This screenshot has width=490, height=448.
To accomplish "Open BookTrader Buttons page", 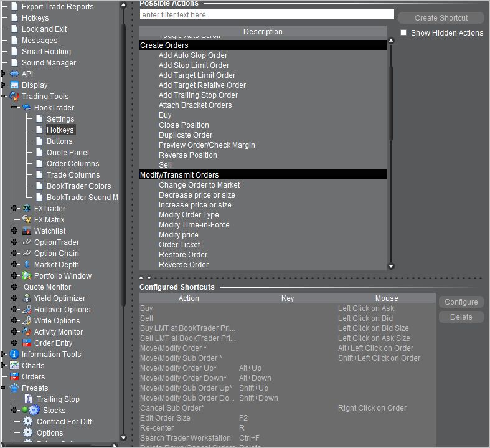I will 59,141.
